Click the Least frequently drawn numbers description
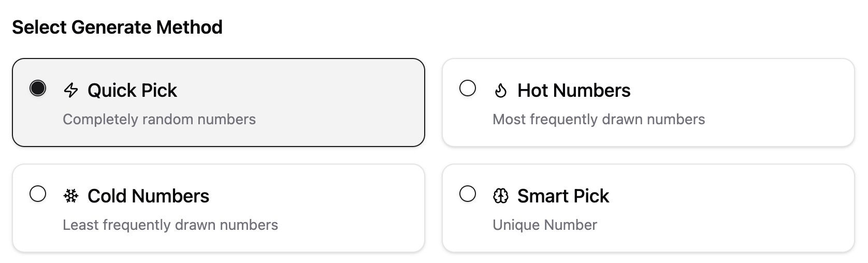Screen dimensions: 868x263 click(170, 225)
